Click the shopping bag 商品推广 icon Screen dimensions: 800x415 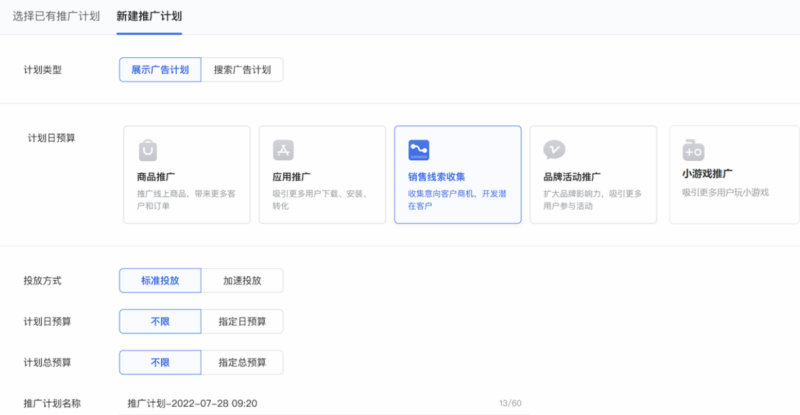click(x=148, y=150)
